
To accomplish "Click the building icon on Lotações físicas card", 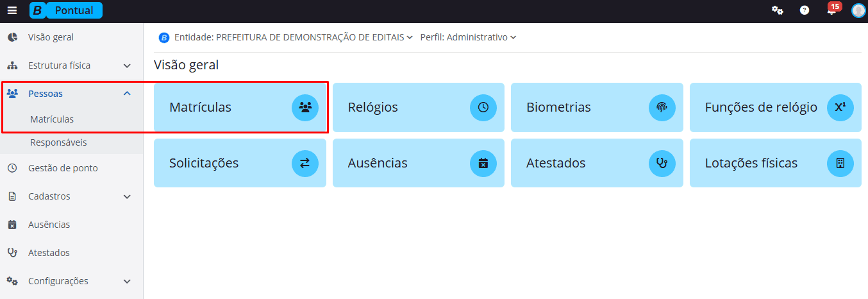I will [x=840, y=163].
